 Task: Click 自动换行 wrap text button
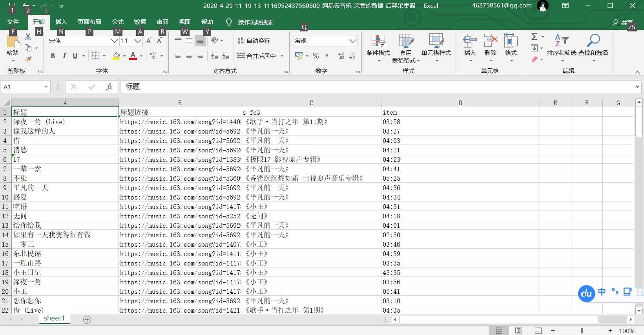[254, 40]
